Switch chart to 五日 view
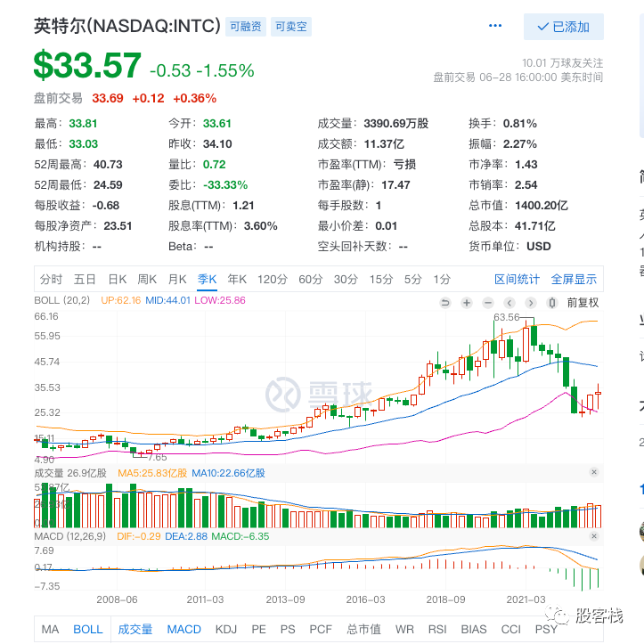The image size is (644, 644). [85, 280]
